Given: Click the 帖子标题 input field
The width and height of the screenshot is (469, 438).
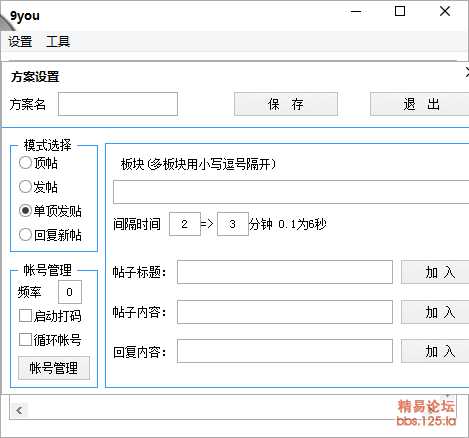Looking at the screenshot, I should click(x=285, y=272).
